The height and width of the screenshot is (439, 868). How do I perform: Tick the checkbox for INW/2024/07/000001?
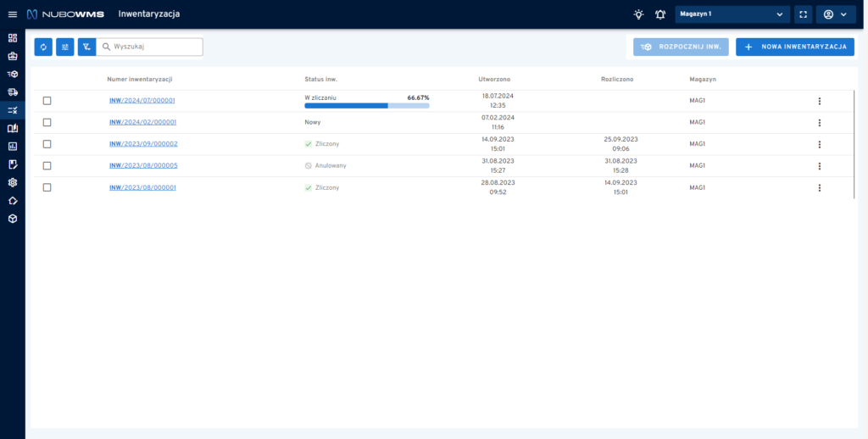(x=47, y=101)
